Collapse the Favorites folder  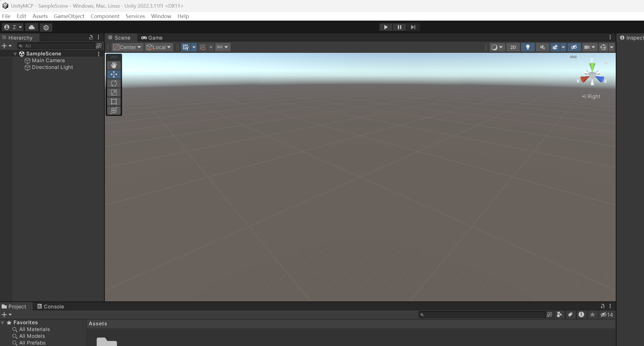click(x=3, y=323)
